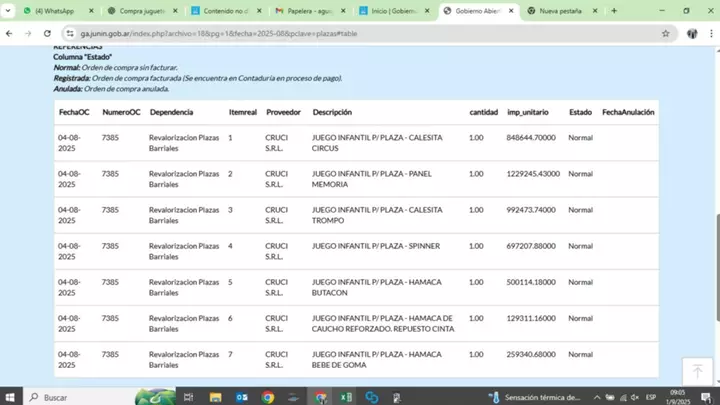Switch to the Compra juguete tab
Screen dimensions: 720x405
[137, 11]
